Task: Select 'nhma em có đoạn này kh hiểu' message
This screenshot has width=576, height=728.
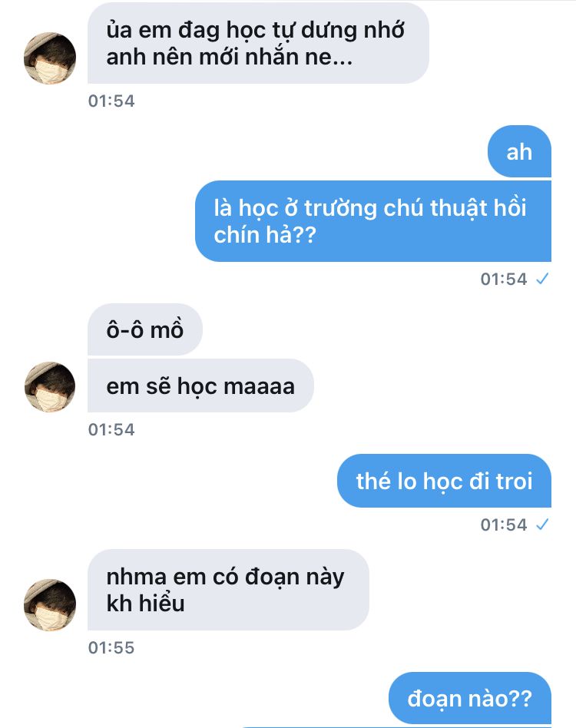Action: (x=228, y=590)
